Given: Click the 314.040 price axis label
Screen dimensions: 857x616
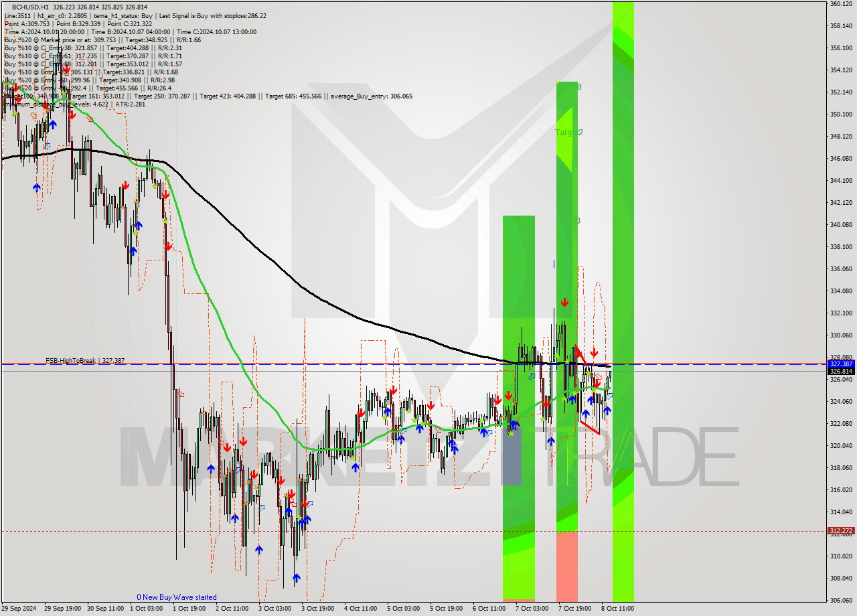Looking at the screenshot, I should click(840, 512).
